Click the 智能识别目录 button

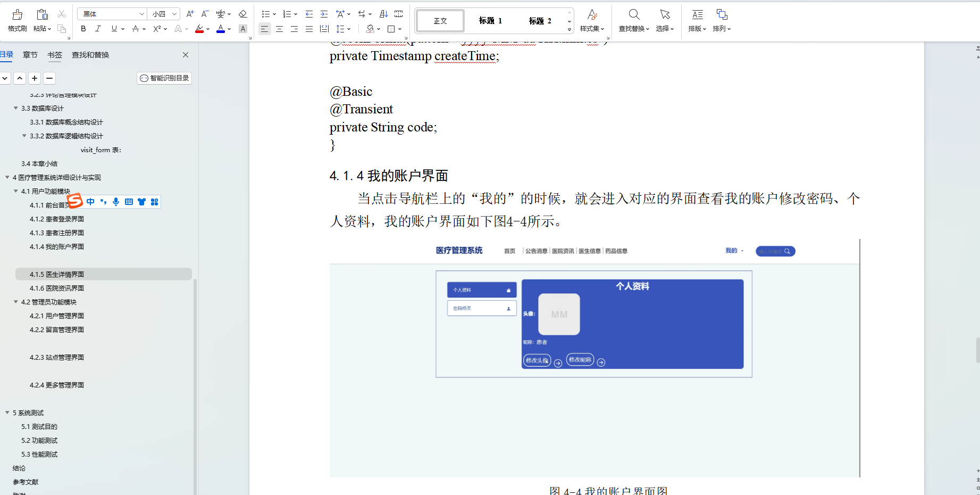164,78
